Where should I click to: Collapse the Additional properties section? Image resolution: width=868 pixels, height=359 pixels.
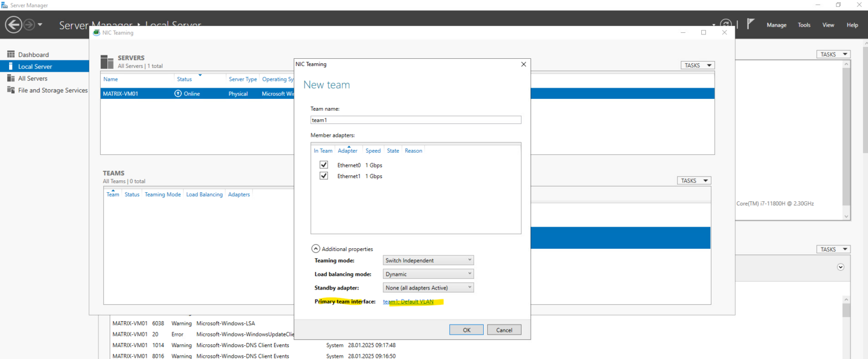[316, 248]
